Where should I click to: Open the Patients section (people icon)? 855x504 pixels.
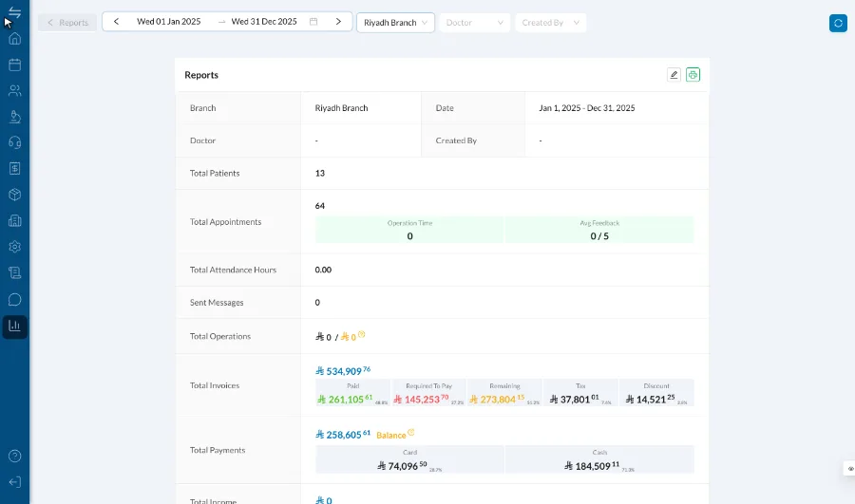[x=14, y=90]
